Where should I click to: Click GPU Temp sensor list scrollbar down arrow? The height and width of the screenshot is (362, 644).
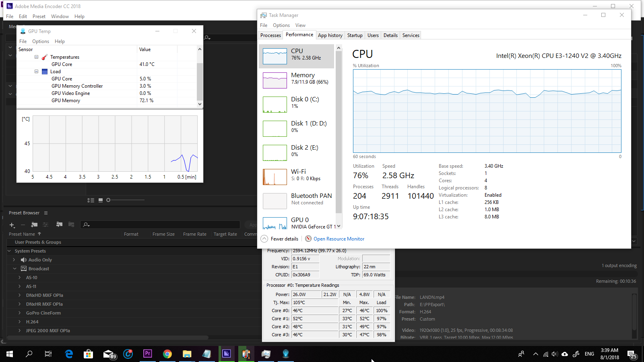point(200,104)
